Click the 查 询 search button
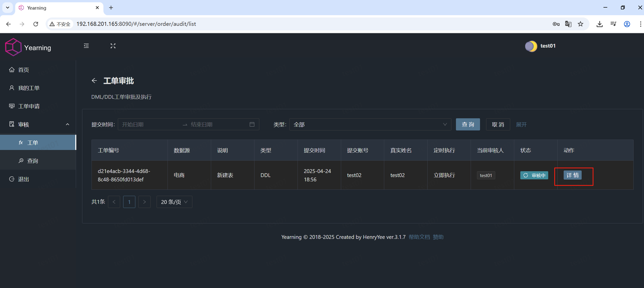Viewport: 644px width, 288px height. (x=468, y=124)
